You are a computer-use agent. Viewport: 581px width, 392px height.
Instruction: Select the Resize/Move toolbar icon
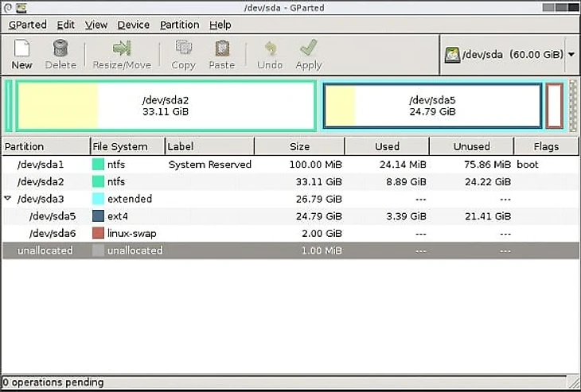click(122, 49)
